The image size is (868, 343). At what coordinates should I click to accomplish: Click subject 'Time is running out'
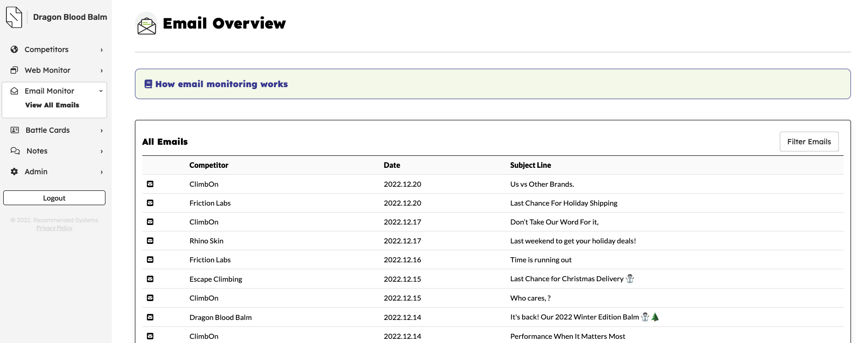click(x=541, y=260)
